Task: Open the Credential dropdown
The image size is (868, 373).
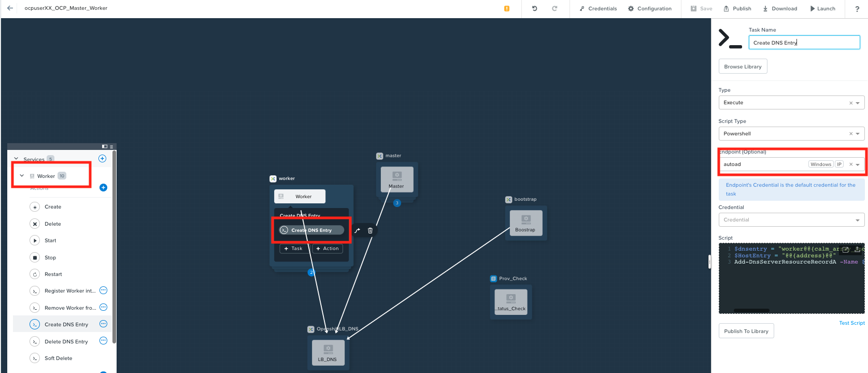Action: tap(858, 220)
